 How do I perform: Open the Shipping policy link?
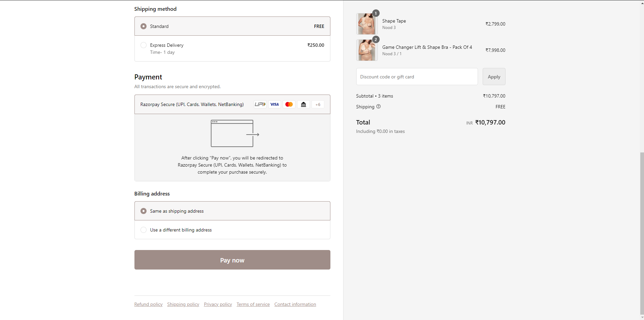(183, 304)
